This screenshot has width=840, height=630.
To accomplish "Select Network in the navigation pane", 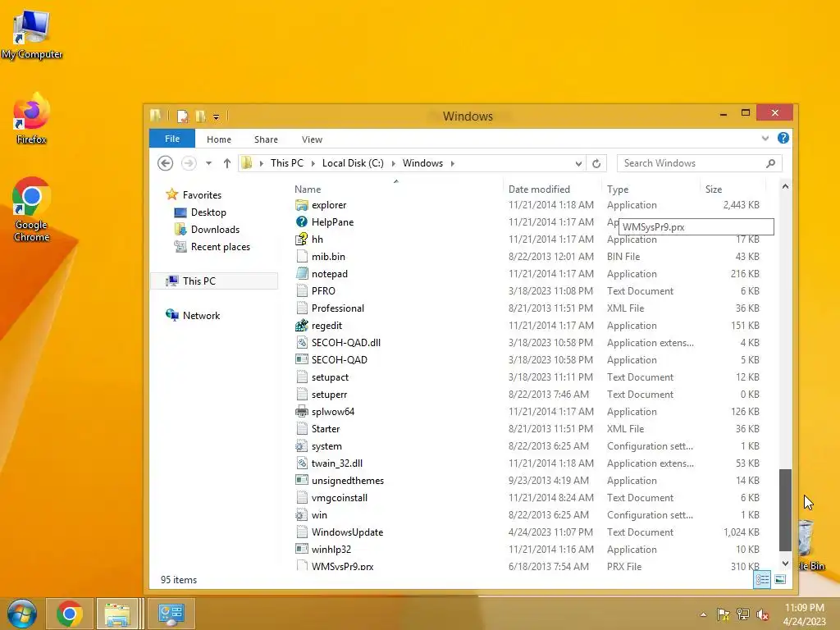I will [x=201, y=316].
